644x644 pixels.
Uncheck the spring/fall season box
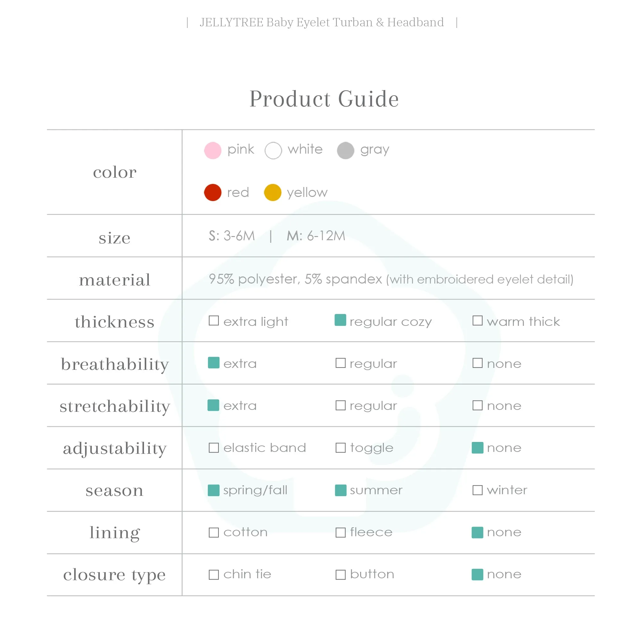click(214, 490)
